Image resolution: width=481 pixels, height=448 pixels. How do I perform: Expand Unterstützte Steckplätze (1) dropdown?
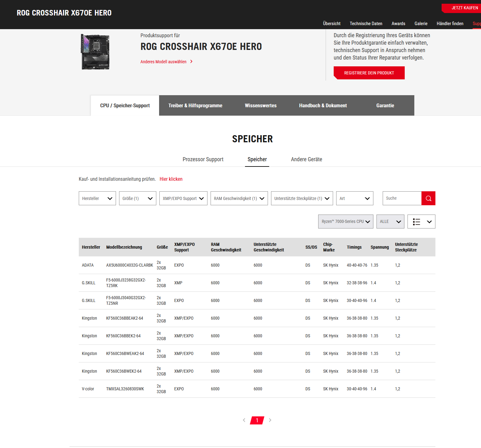pos(302,198)
